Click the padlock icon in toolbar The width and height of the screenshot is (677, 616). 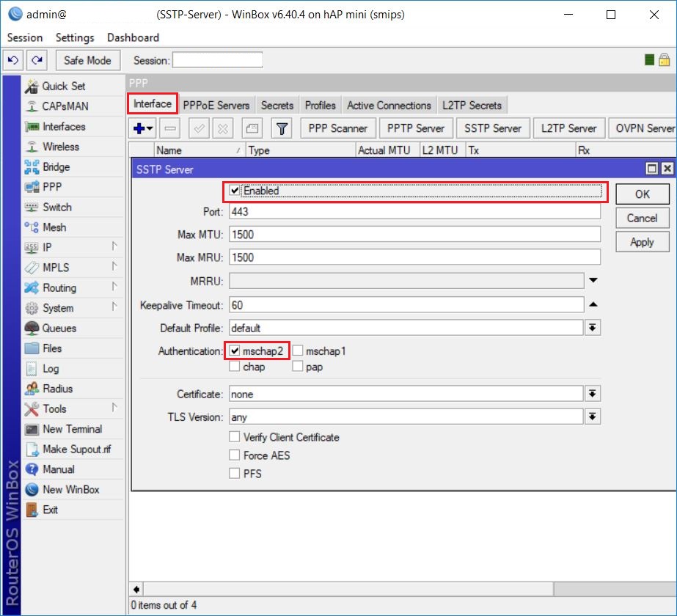tap(665, 59)
